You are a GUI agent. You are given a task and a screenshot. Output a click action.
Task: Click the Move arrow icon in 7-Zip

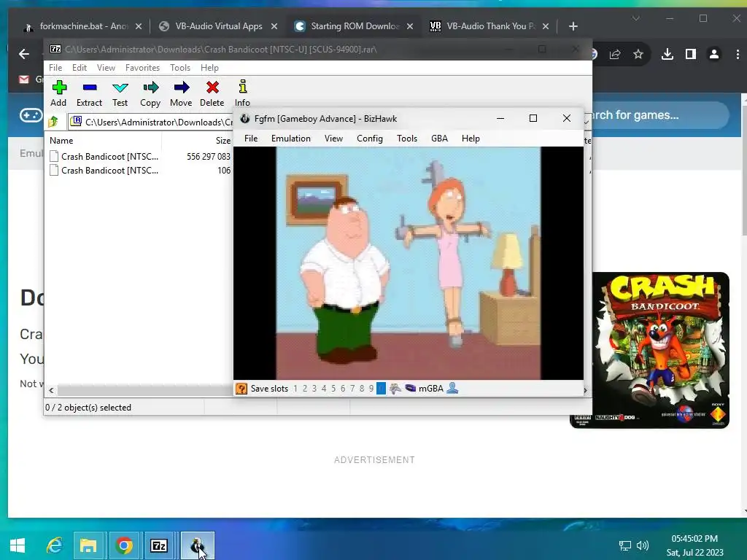click(181, 93)
